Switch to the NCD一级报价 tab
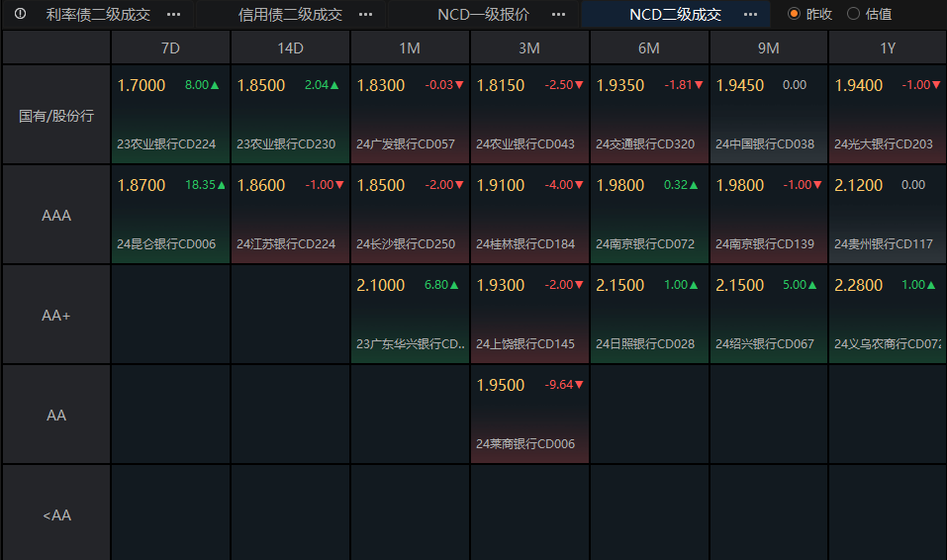The width and height of the screenshot is (947, 560). [483, 15]
